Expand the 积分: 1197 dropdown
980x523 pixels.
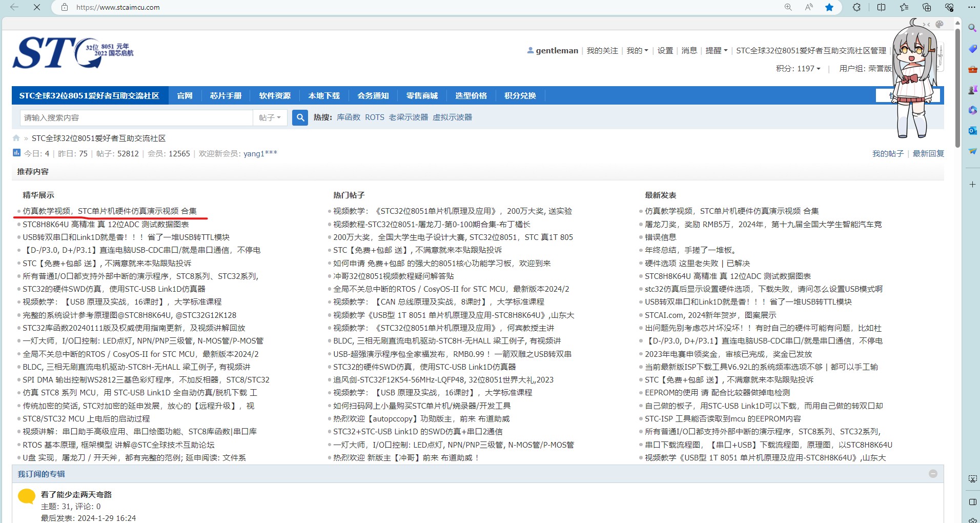[798, 68]
